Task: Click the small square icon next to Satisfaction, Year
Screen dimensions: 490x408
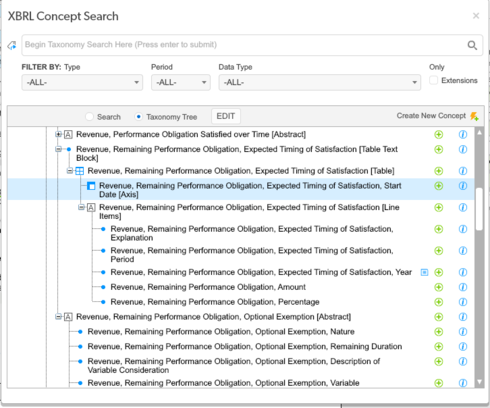Action: click(424, 272)
